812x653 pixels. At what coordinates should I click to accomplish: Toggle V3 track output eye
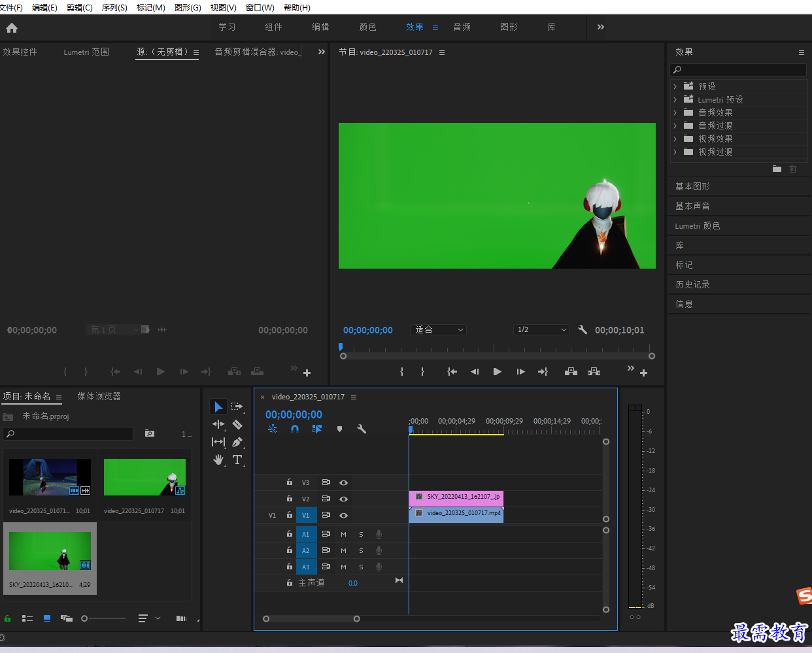tap(343, 482)
